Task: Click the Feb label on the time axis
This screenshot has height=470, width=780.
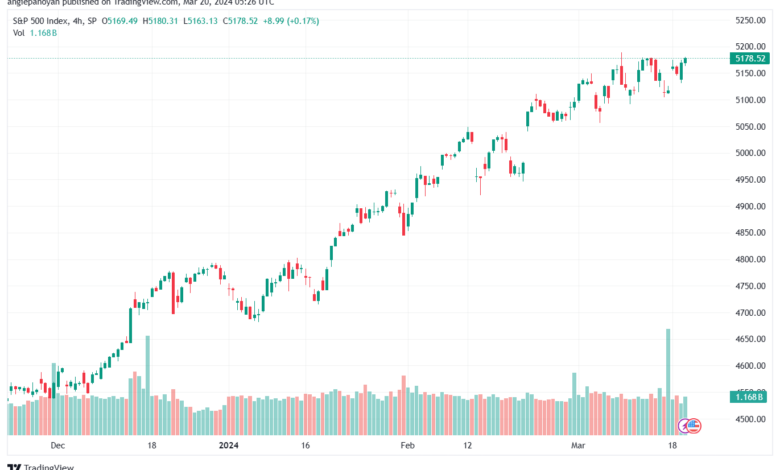Action: pyautogui.click(x=407, y=445)
